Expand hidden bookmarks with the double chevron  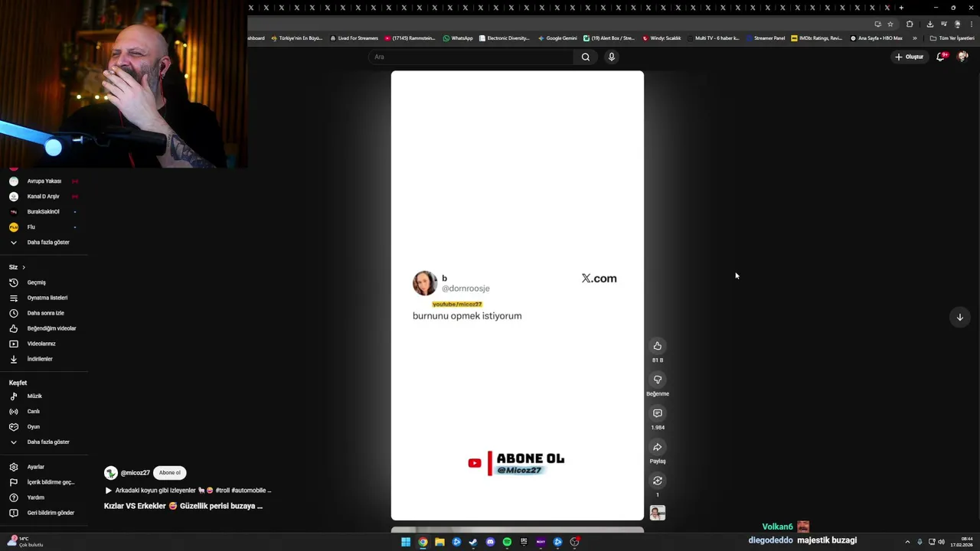point(914,38)
